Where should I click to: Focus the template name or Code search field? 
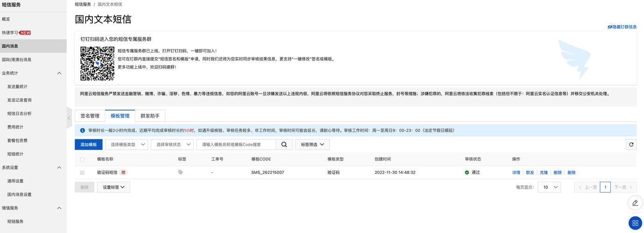[236, 144]
